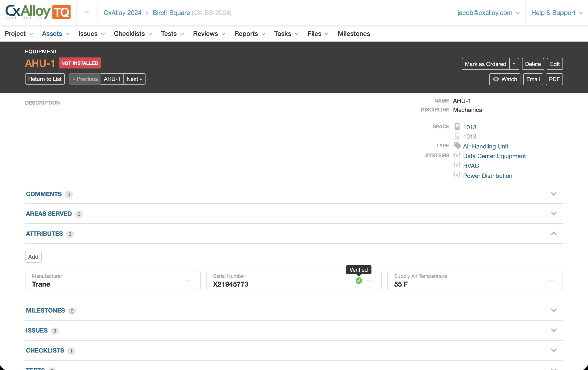The image size is (588, 370).
Task: Open Serial Number attribute options ellipsis
Action: pyautogui.click(x=369, y=280)
